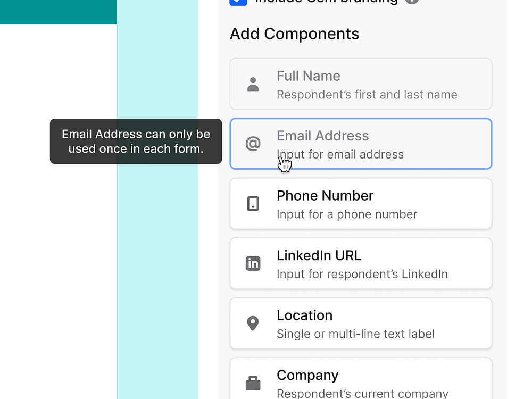The height and width of the screenshot is (399, 532).
Task: Click the teal app sidebar stripe
Action: click(x=58, y=12)
